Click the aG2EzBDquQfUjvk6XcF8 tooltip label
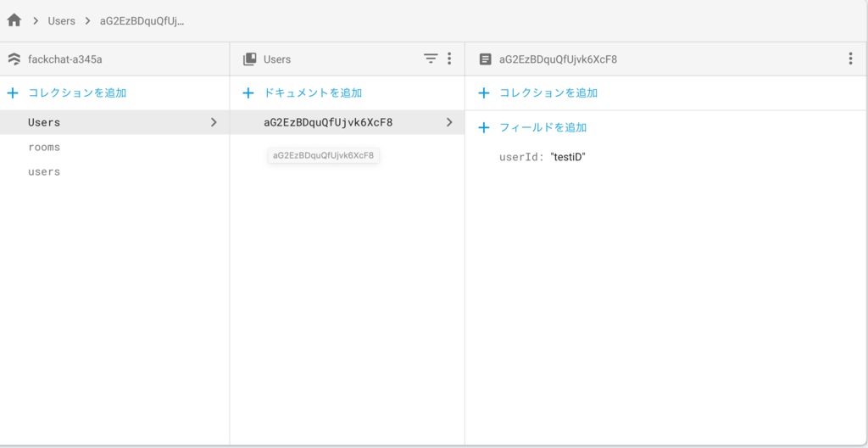The height and width of the screenshot is (448, 868). [x=323, y=156]
